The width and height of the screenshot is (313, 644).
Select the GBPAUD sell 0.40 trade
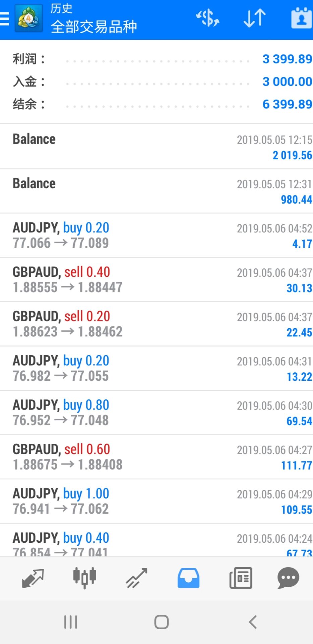pyautogui.click(x=156, y=280)
